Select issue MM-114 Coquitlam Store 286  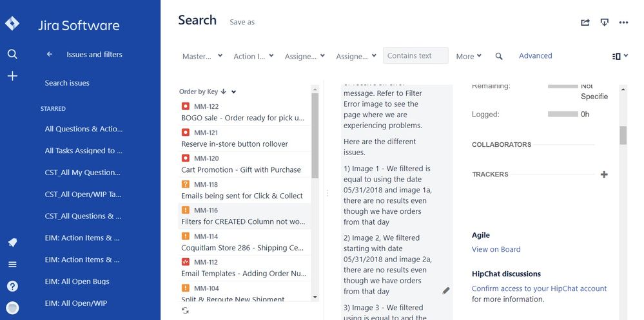pos(244,241)
